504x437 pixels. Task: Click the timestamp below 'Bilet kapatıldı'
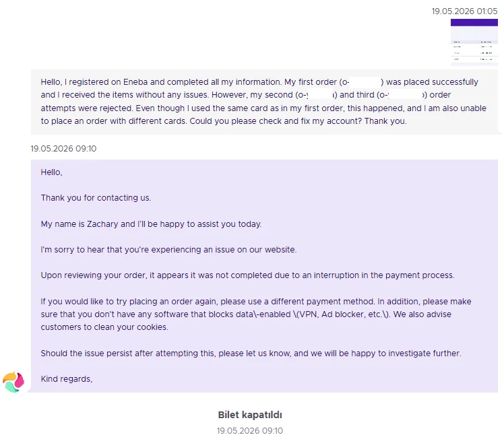[x=250, y=430]
